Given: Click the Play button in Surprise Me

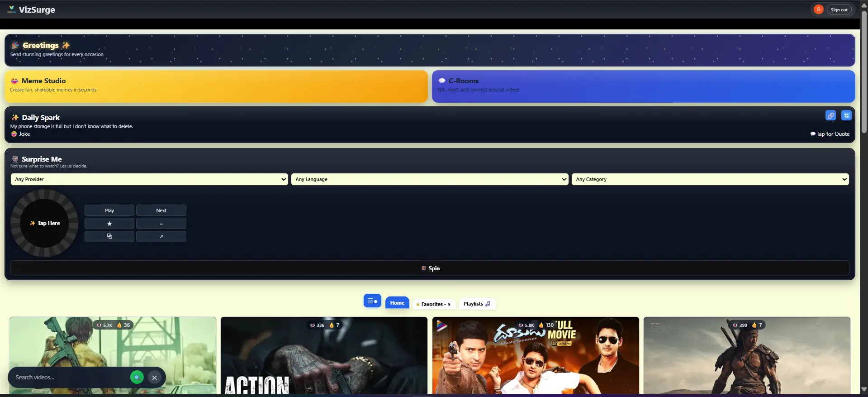Looking at the screenshot, I should pos(109,210).
